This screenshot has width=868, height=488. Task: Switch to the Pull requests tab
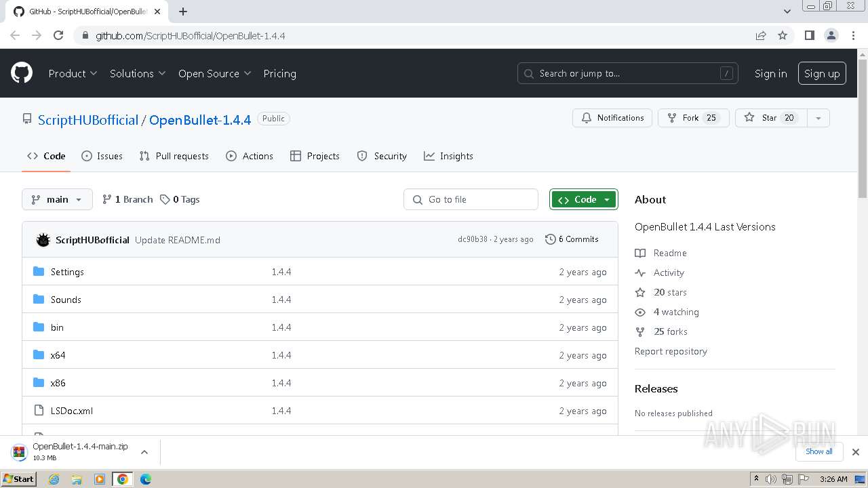click(x=174, y=156)
